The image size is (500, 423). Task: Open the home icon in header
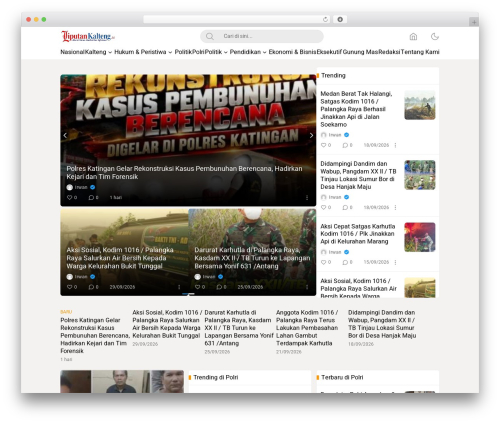[x=413, y=36]
